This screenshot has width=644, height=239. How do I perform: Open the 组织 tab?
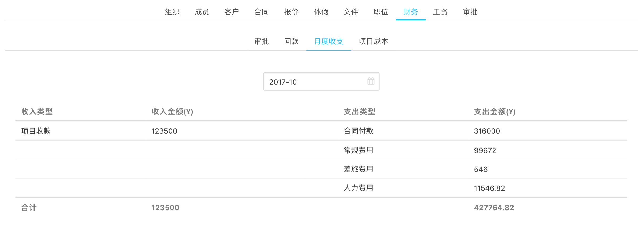(x=172, y=12)
